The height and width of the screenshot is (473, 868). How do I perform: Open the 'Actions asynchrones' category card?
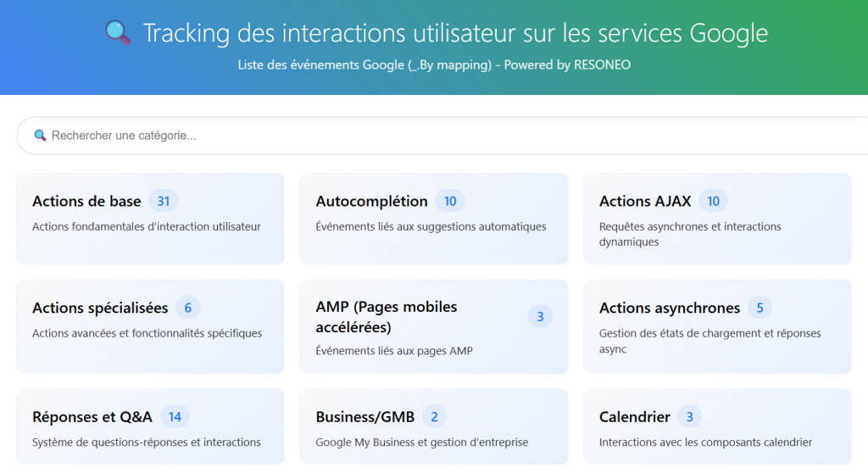pos(717,326)
